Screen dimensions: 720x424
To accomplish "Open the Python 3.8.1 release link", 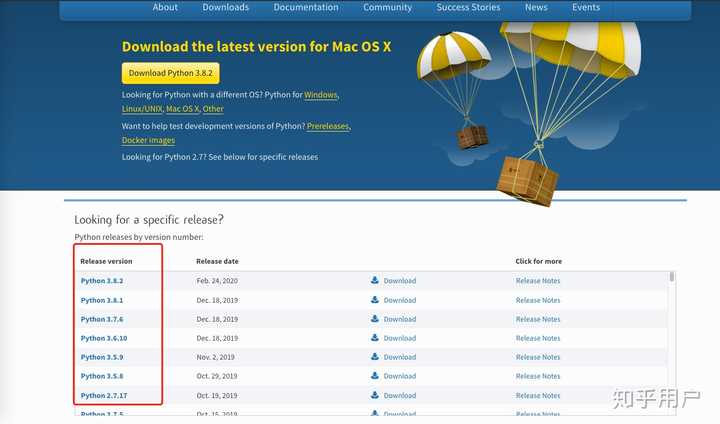I will click(102, 300).
